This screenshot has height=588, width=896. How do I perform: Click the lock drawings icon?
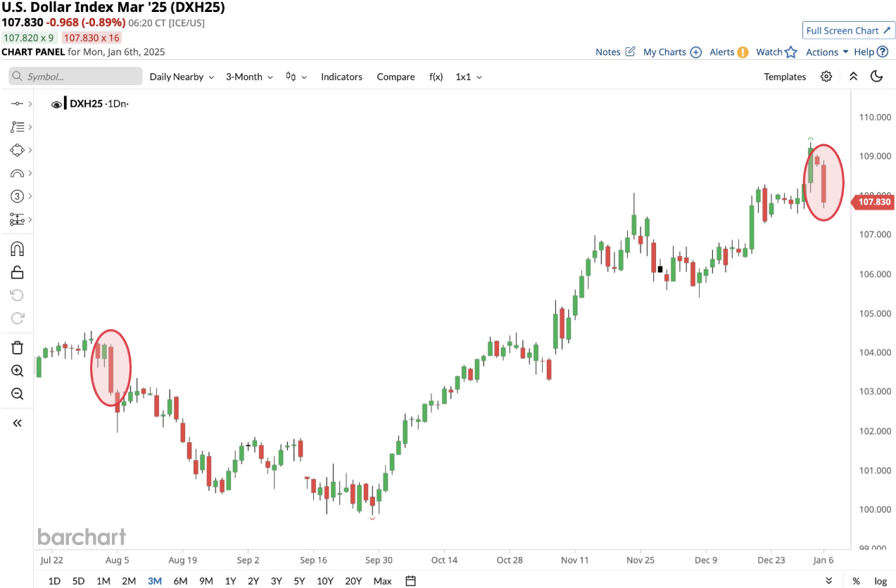coord(18,272)
